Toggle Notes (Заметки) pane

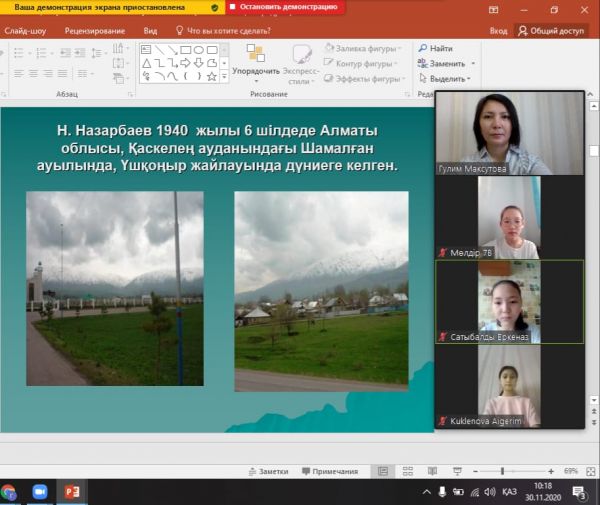pyautogui.click(x=267, y=471)
